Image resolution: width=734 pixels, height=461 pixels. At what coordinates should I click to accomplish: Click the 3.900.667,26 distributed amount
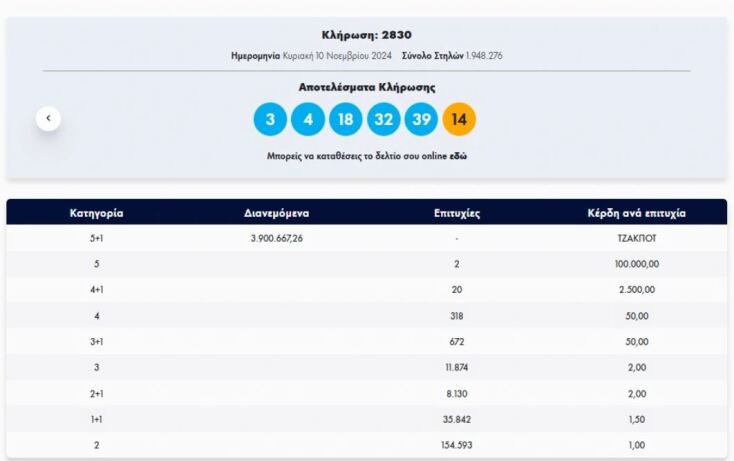click(x=276, y=238)
